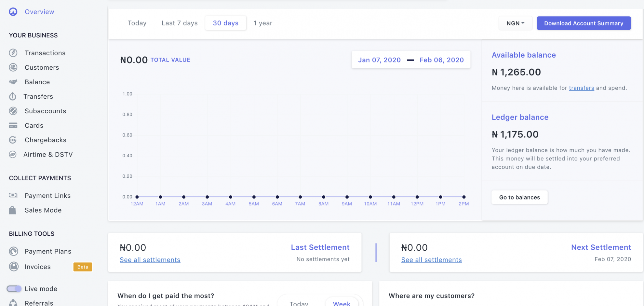Viewport: 644px width, 306px height.
Task: Follow the See all settlements link
Action: 150,259
